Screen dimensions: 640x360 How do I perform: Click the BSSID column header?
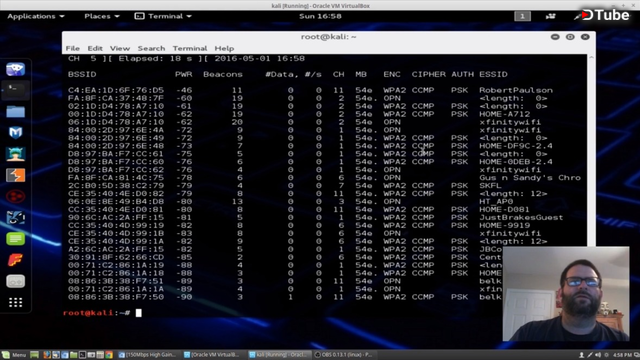(82, 74)
